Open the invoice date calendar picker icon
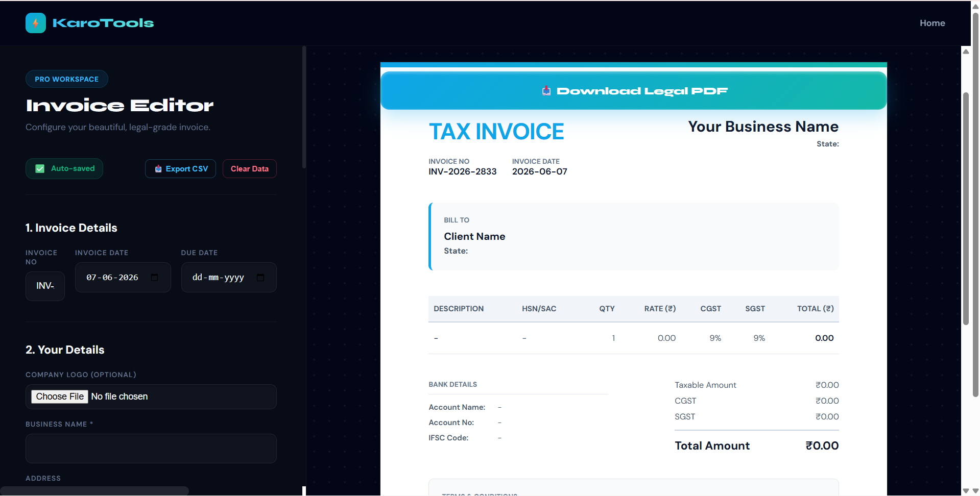980x496 pixels. click(x=155, y=277)
